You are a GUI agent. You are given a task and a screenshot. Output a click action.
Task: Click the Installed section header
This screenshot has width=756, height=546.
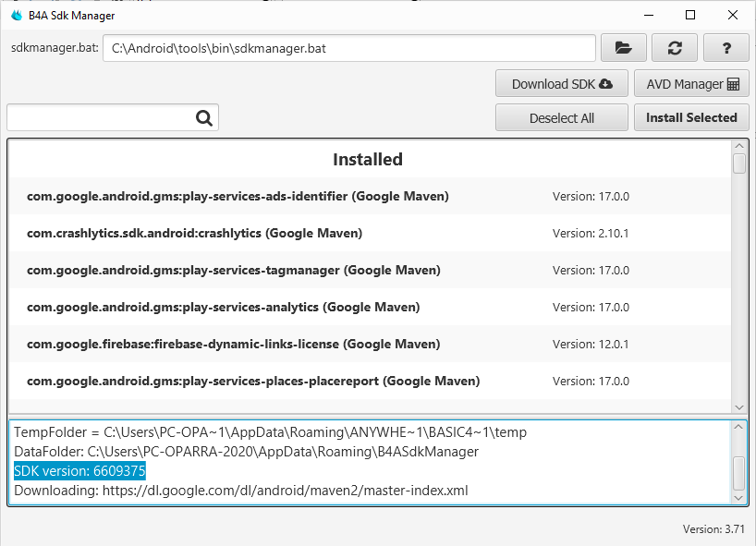(x=368, y=160)
